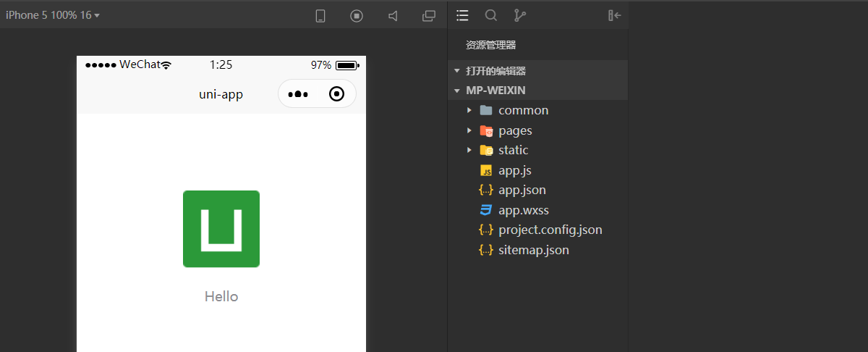Click the uni-app navigation title
This screenshot has height=352, width=868.
[x=221, y=94]
